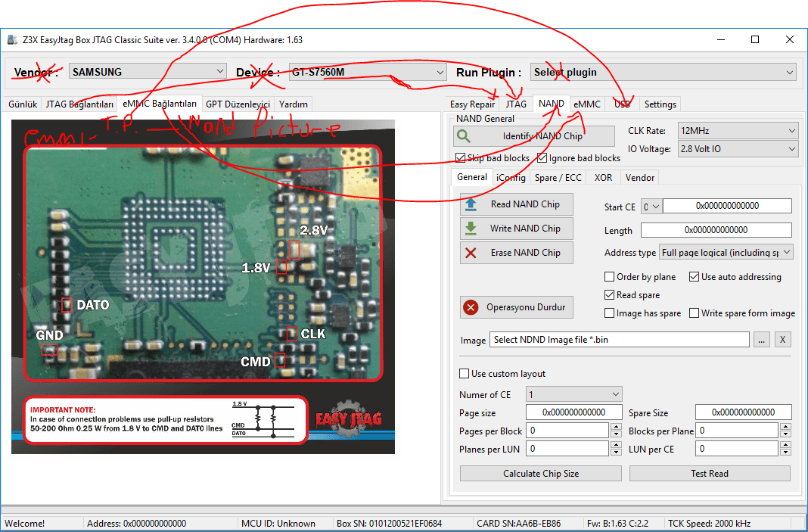
Task: Click the Calculate Chip Size button
Action: coord(541,474)
